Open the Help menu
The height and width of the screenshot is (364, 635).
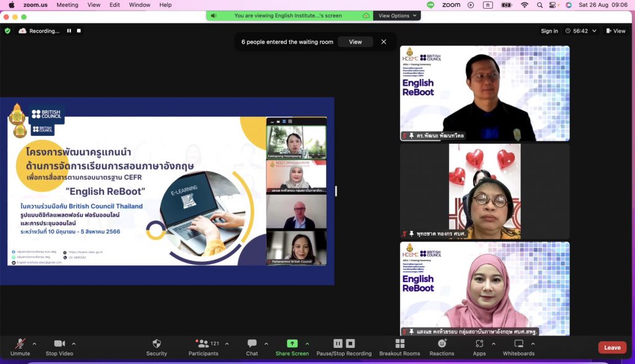pos(165,5)
